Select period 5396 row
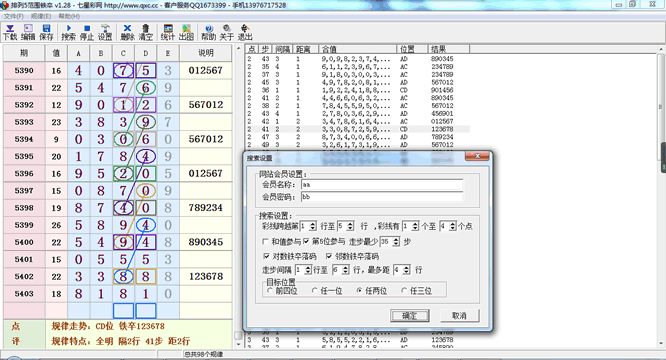The height and width of the screenshot is (360, 666). point(118,173)
